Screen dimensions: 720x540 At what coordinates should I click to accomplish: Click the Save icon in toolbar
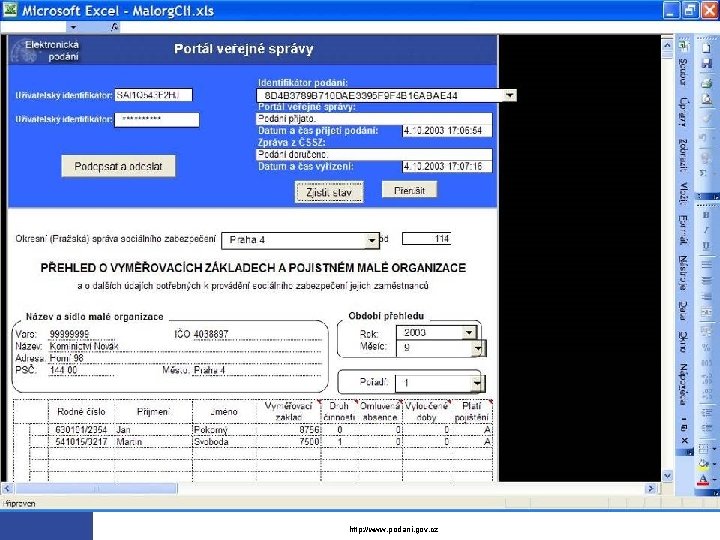[x=706, y=64]
